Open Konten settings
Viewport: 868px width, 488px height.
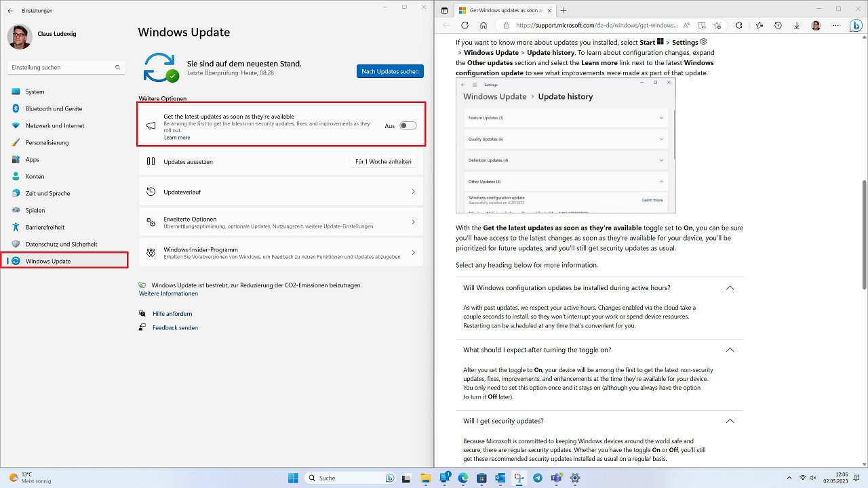point(64,176)
